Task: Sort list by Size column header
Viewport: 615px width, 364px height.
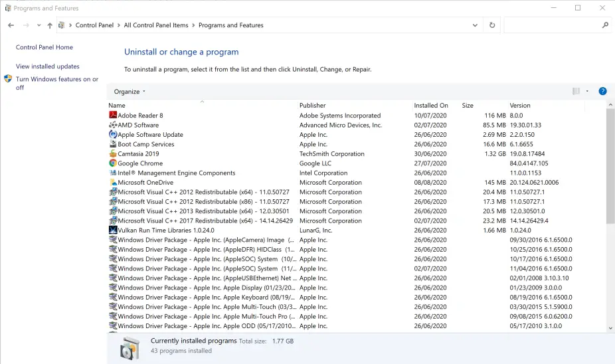Action: click(483, 105)
